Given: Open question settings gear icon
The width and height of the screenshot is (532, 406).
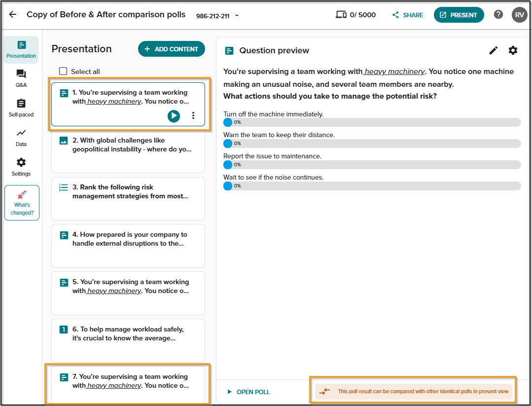Looking at the screenshot, I should (513, 51).
